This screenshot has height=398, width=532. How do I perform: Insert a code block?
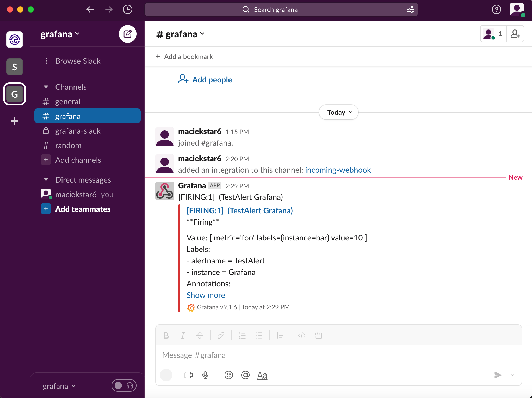(x=318, y=335)
